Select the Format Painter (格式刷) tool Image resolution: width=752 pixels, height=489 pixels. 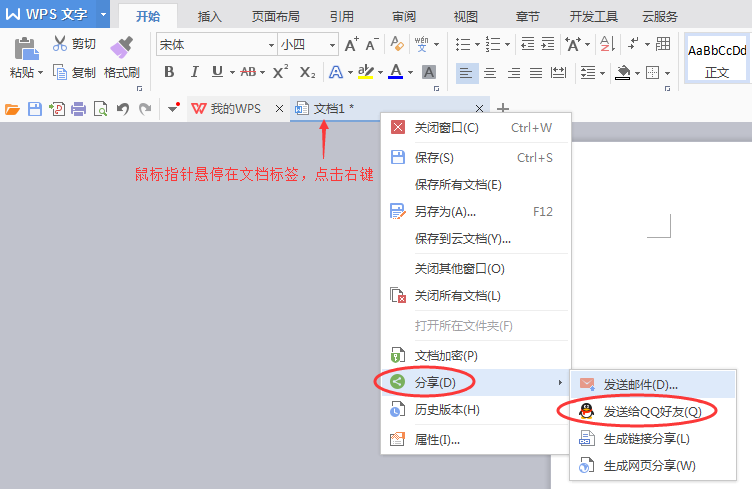click(122, 58)
